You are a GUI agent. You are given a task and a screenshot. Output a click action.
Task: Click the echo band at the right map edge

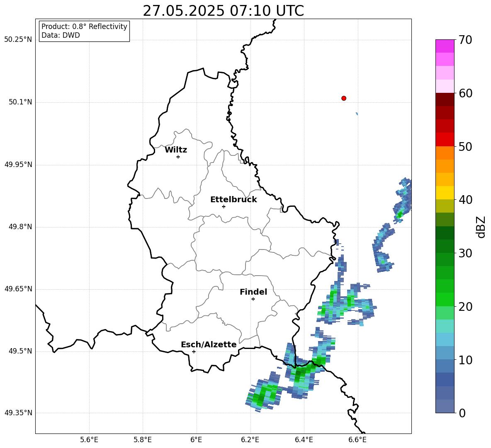point(403,200)
